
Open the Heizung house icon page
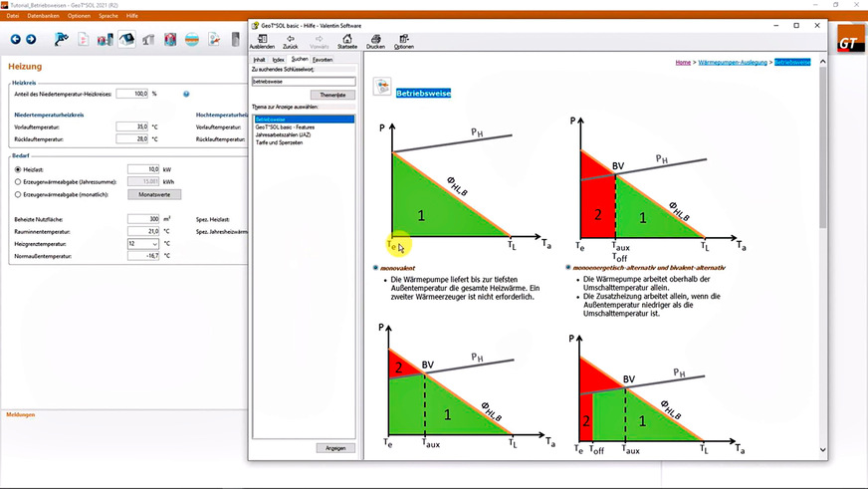coord(127,40)
